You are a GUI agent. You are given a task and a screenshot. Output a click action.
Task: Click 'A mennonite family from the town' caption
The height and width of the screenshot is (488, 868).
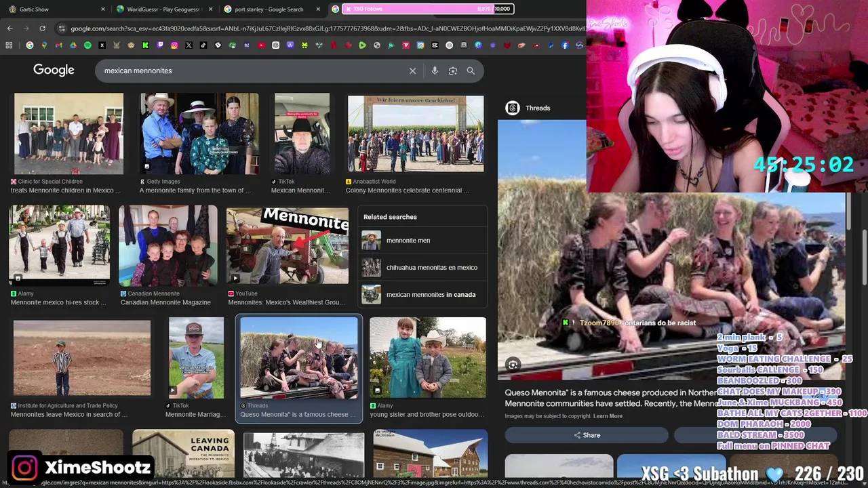(195, 190)
